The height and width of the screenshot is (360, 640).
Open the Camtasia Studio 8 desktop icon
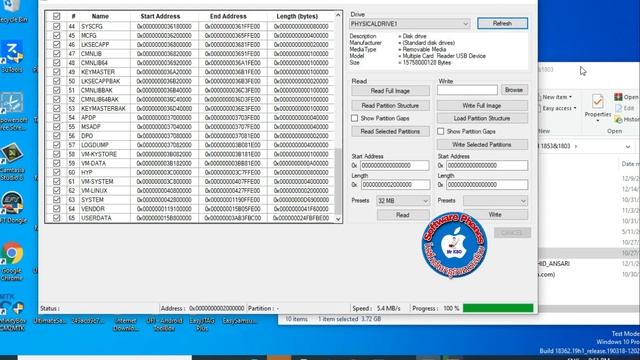pyautogui.click(x=12, y=161)
